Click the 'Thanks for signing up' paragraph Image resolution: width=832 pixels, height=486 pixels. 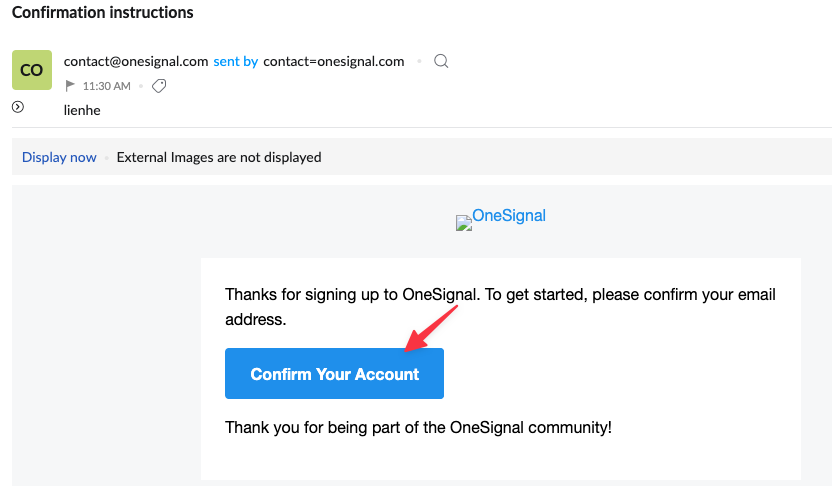click(x=500, y=307)
